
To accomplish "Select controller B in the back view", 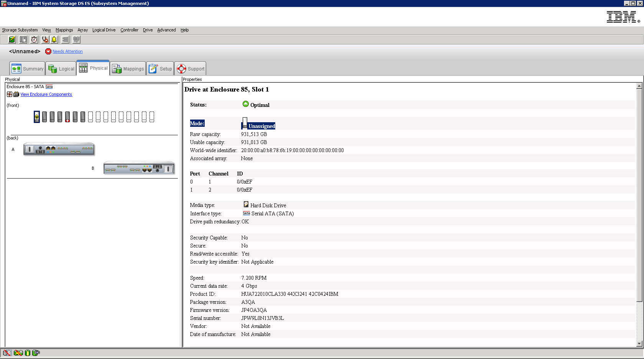I will [139, 168].
